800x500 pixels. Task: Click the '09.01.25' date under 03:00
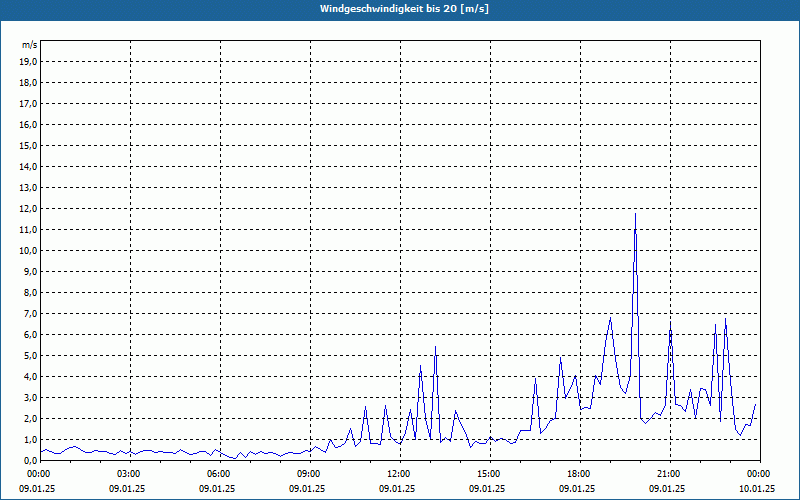tap(127, 488)
